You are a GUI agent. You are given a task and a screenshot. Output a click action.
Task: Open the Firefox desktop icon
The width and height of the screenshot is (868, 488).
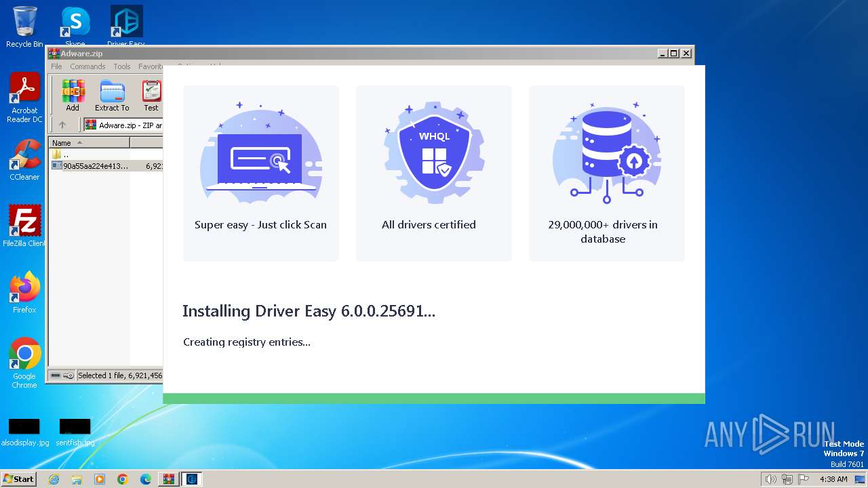(24, 293)
